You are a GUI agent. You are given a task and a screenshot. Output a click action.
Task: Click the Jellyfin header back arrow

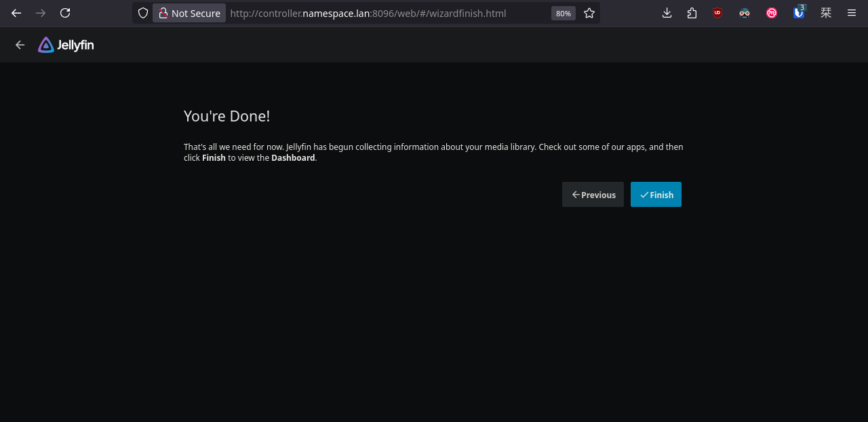pyautogui.click(x=20, y=45)
